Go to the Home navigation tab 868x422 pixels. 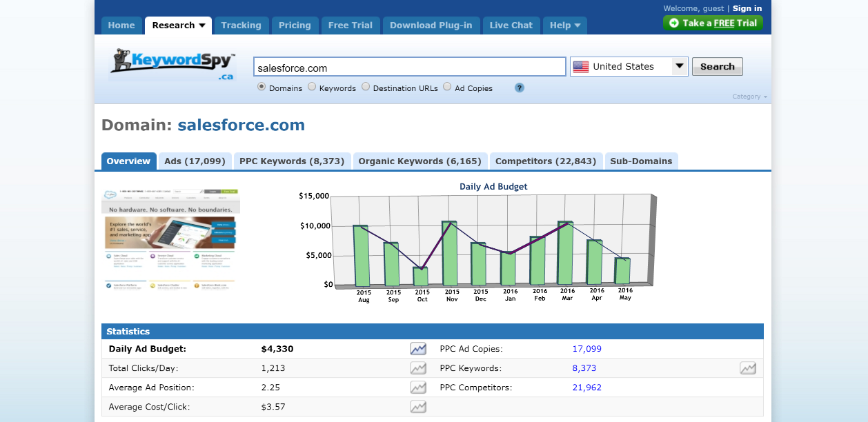pyautogui.click(x=121, y=26)
